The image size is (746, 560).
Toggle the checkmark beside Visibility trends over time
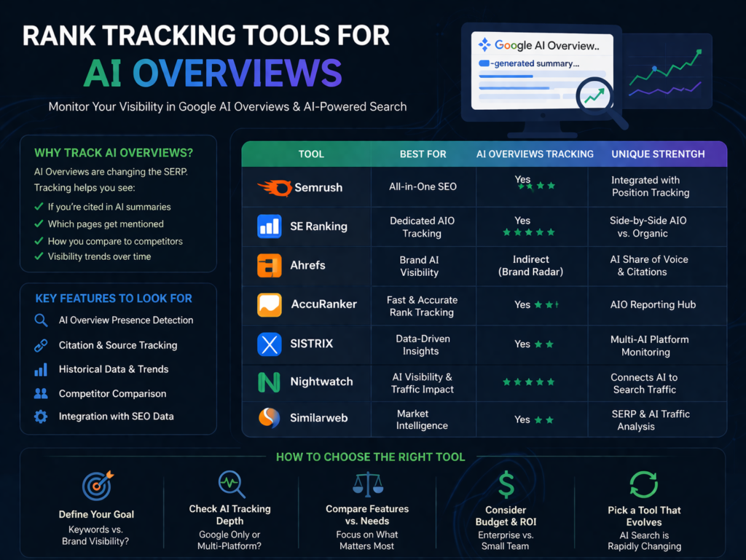click(x=40, y=256)
